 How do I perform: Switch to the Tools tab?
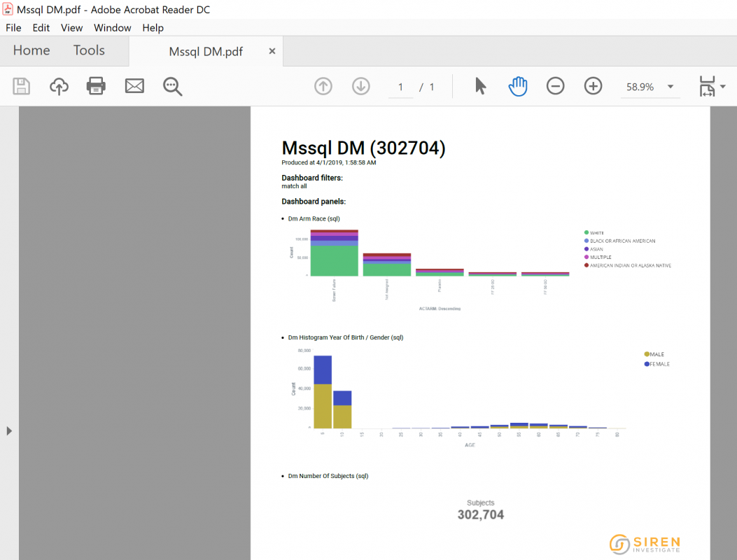89,50
